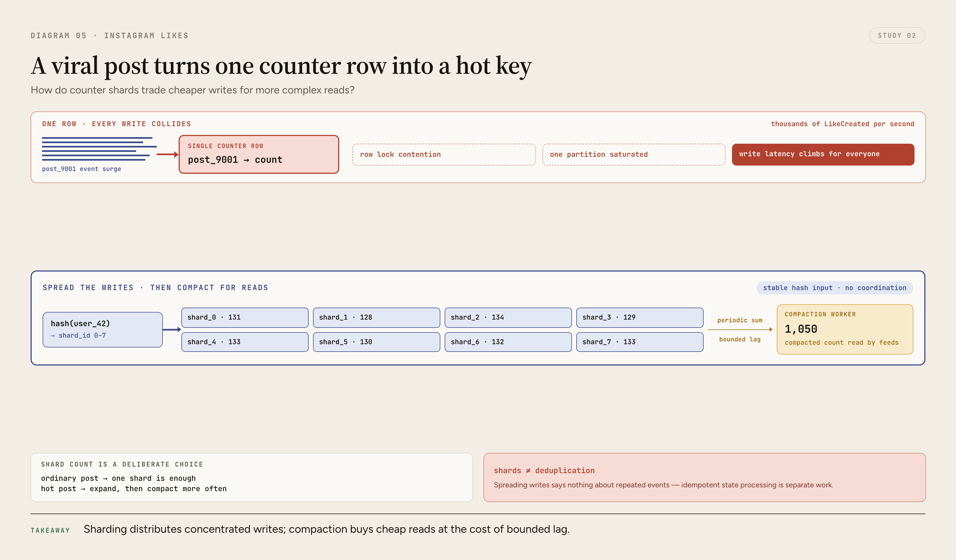Click the STUDY 02 pill badge
Viewport: 956px width, 560px height.
897,36
